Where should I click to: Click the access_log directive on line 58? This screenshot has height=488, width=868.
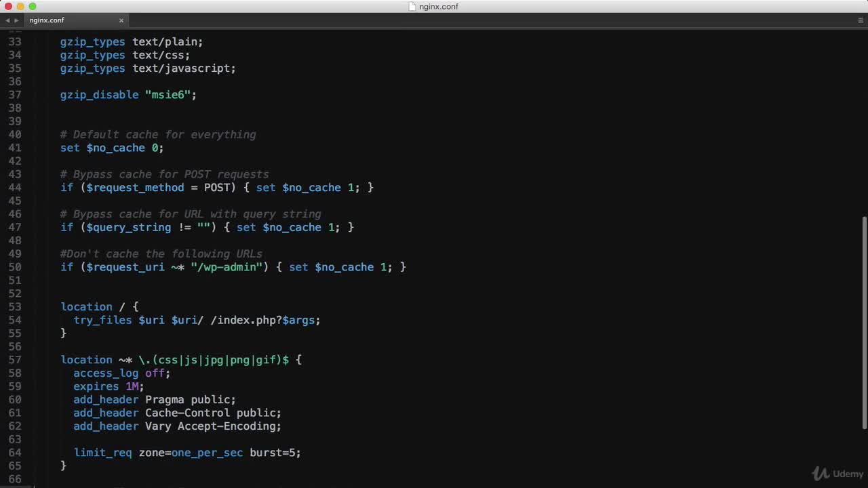(106, 373)
